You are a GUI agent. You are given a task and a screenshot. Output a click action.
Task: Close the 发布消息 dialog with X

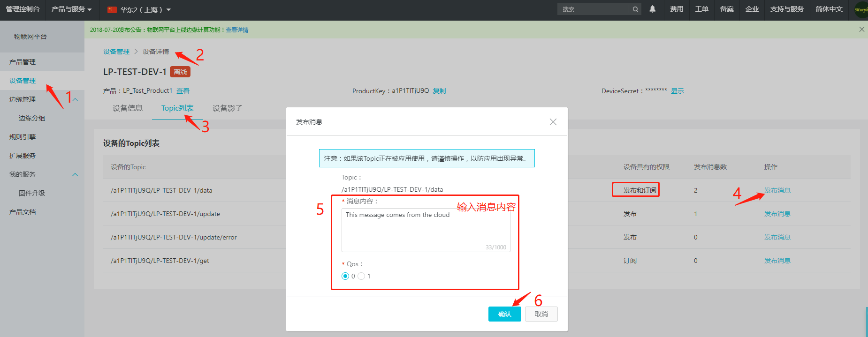click(x=553, y=122)
